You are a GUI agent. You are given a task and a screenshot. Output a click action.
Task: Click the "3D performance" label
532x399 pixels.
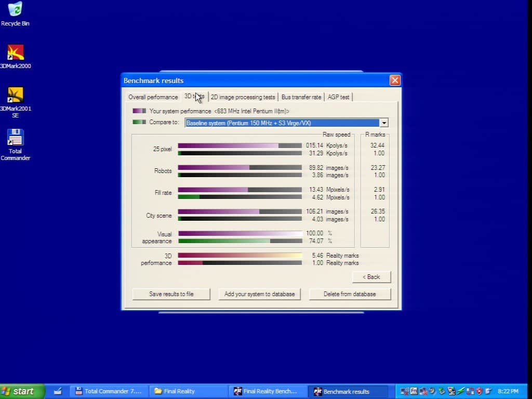(x=156, y=259)
